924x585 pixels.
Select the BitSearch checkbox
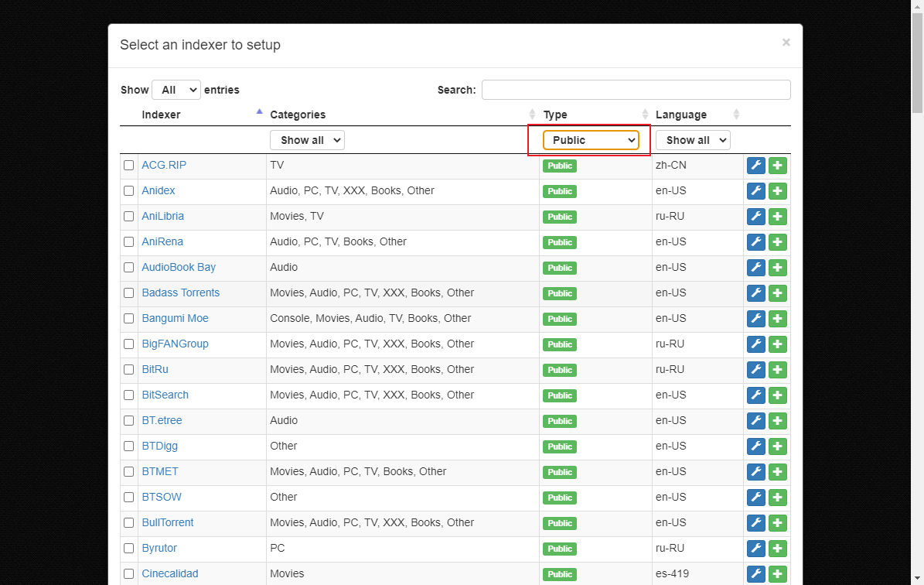(128, 395)
